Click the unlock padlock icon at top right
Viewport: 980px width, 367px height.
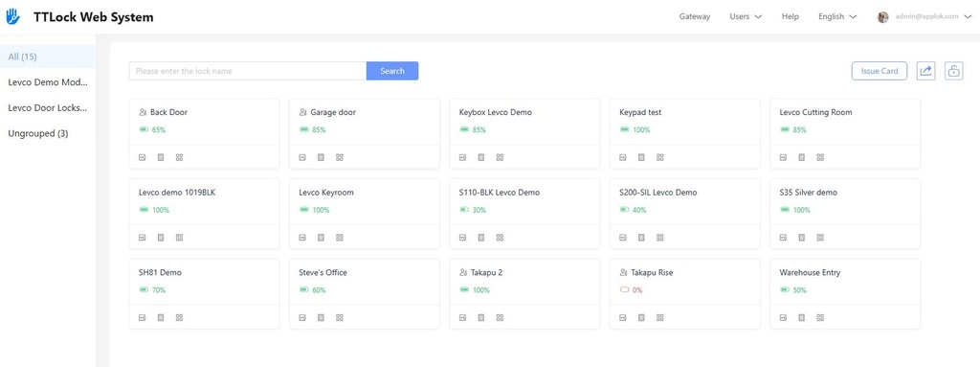(954, 71)
